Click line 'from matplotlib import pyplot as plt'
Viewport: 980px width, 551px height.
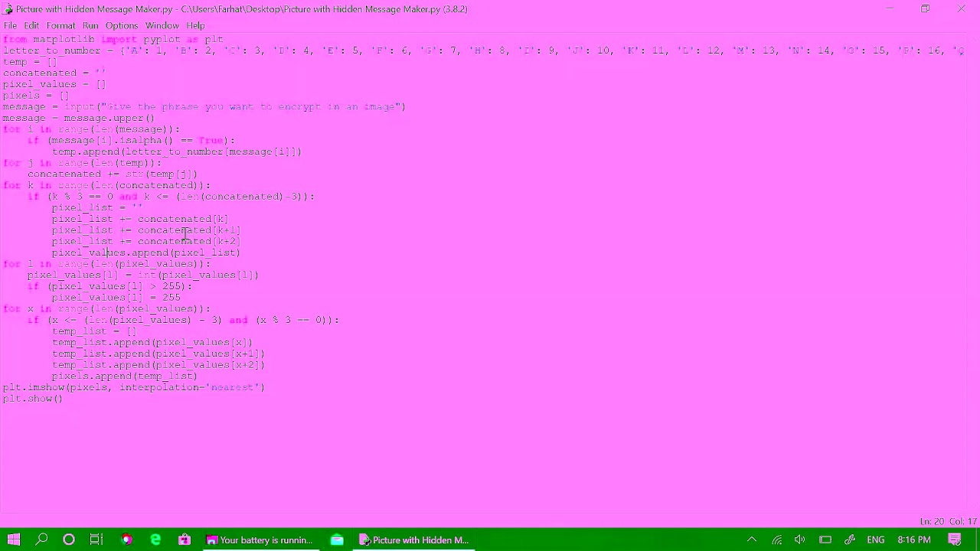[x=113, y=39]
